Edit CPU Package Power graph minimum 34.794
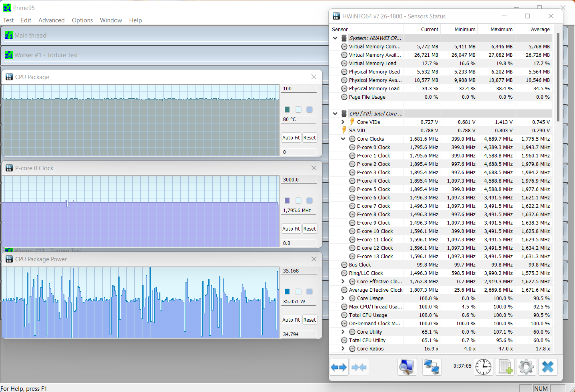This screenshot has height=392, width=575. tap(299, 334)
